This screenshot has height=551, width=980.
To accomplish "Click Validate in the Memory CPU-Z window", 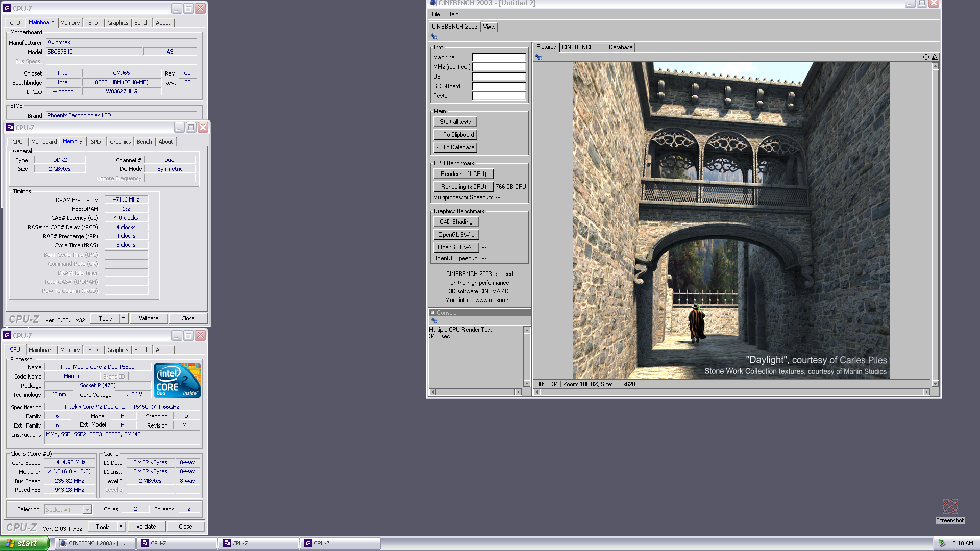I will coord(149,318).
